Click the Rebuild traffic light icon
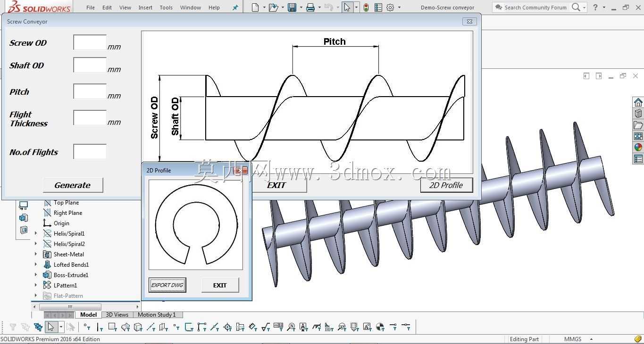 tap(366, 8)
